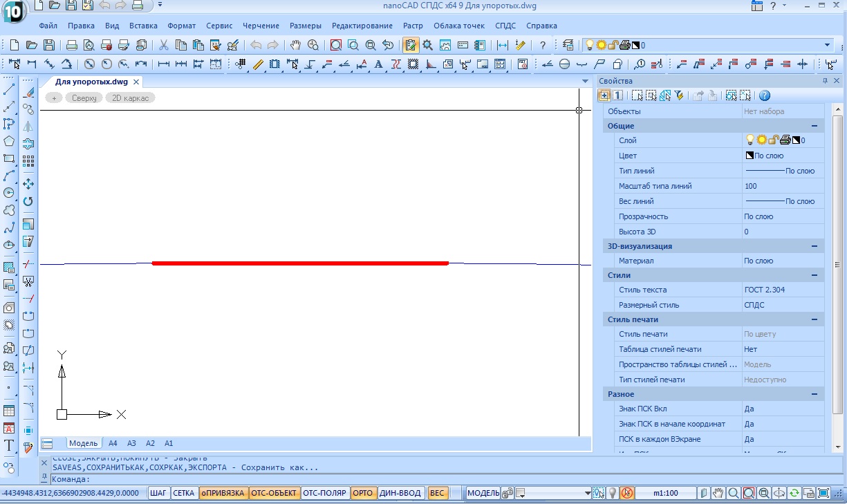Activate the Pan hand tool in toolbar
Image resolution: width=847 pixels, height=504 pixels.
coord(295,45)
